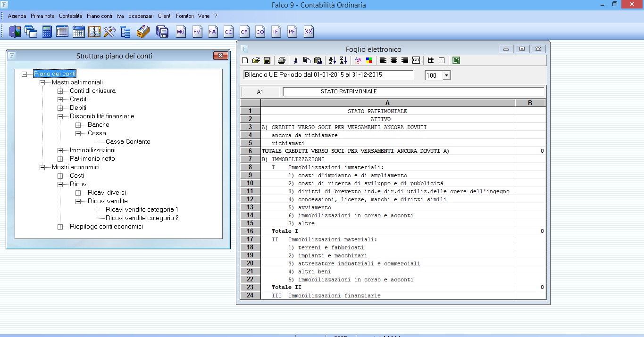Open the calculator from the main toolbar
This screenshot has height=337, width=644.
pos(47,32)
